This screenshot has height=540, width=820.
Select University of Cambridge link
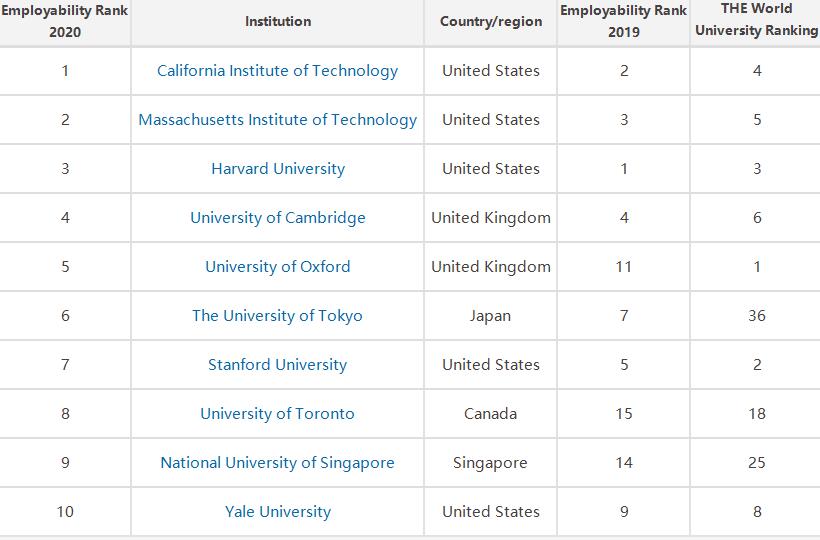(x=277, y=218)
